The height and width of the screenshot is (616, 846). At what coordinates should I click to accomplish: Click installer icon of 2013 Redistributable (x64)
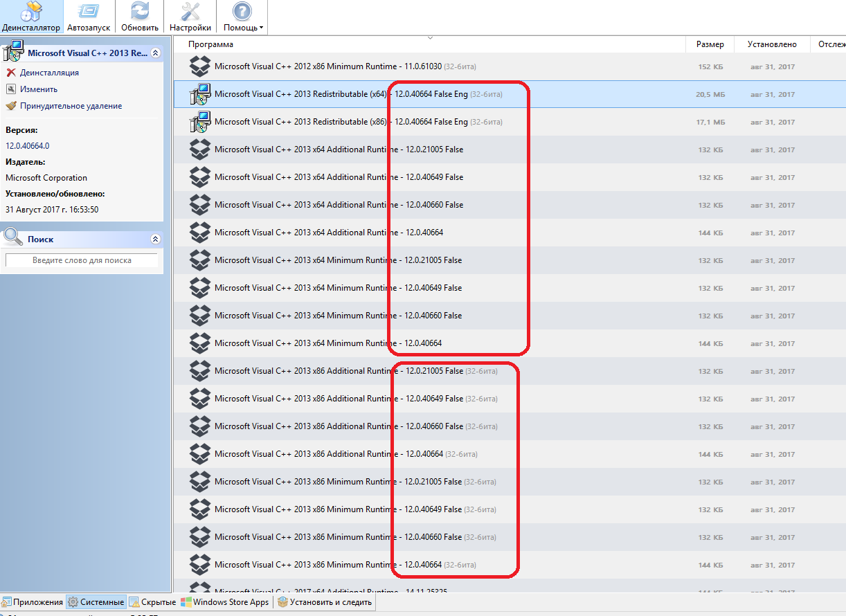(x=200, y=94)
